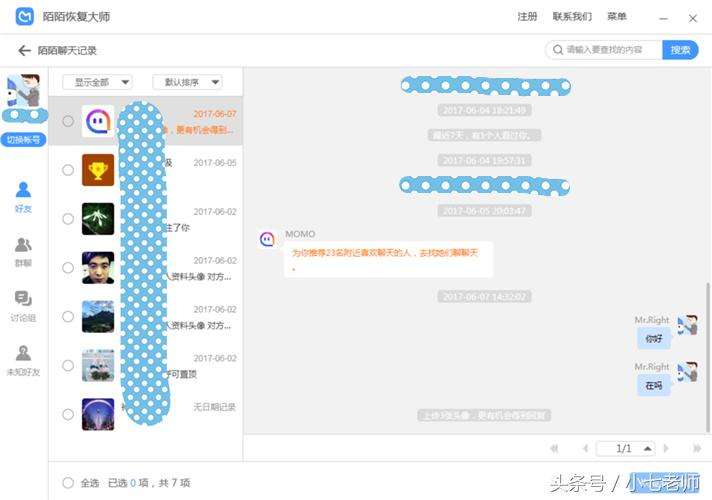Click the Momo Recovery Master app logo
This screenshot has width=712, height=500.
click(x=25, y=16)
